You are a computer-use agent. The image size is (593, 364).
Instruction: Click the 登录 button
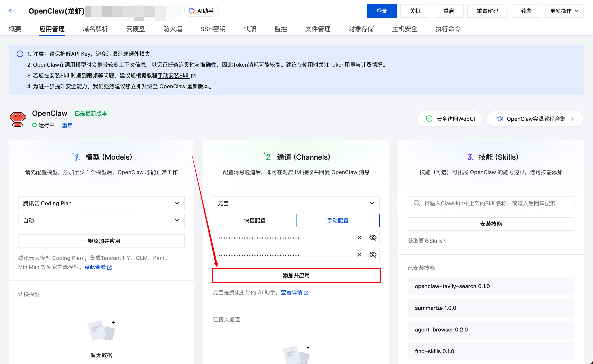381,11
